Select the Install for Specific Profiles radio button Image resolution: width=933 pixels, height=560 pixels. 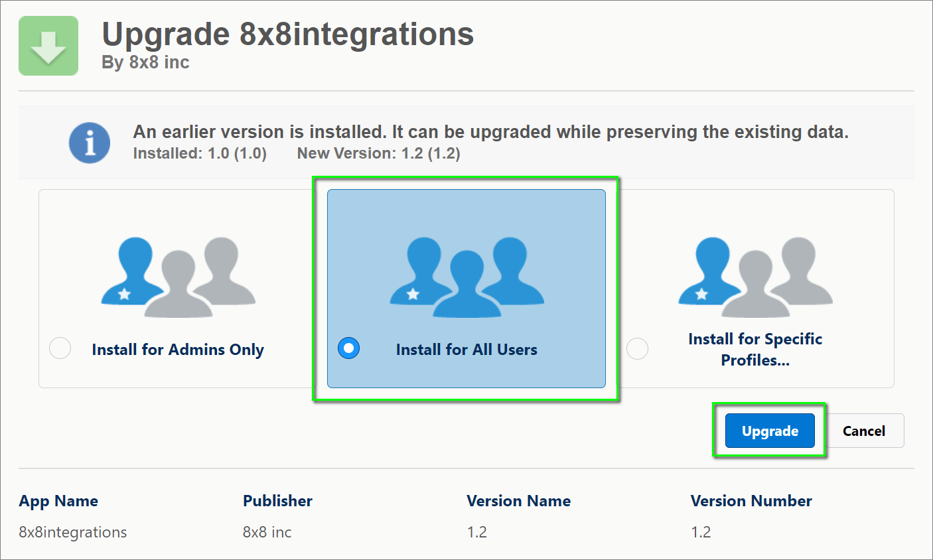click(x=637, y=348)
